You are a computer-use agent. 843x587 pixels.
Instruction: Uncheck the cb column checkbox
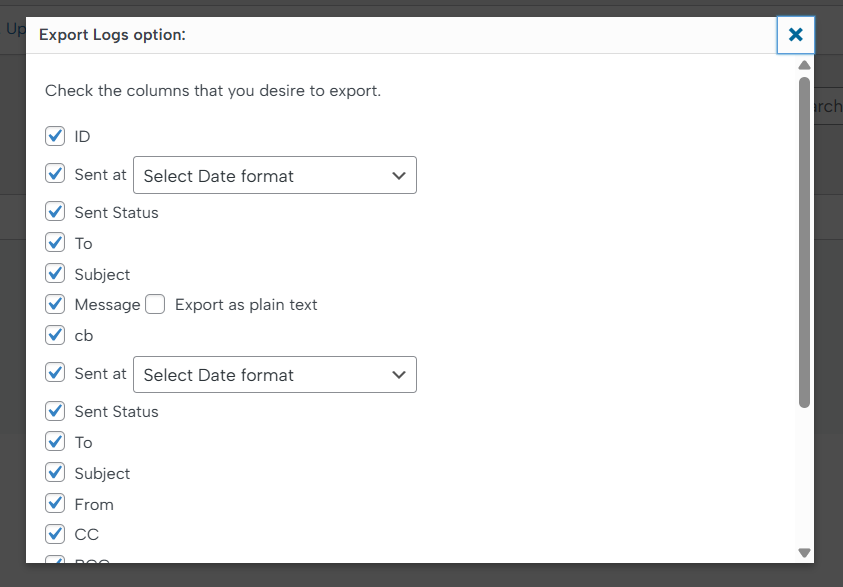pyautogui.click(x=55, y=335)
